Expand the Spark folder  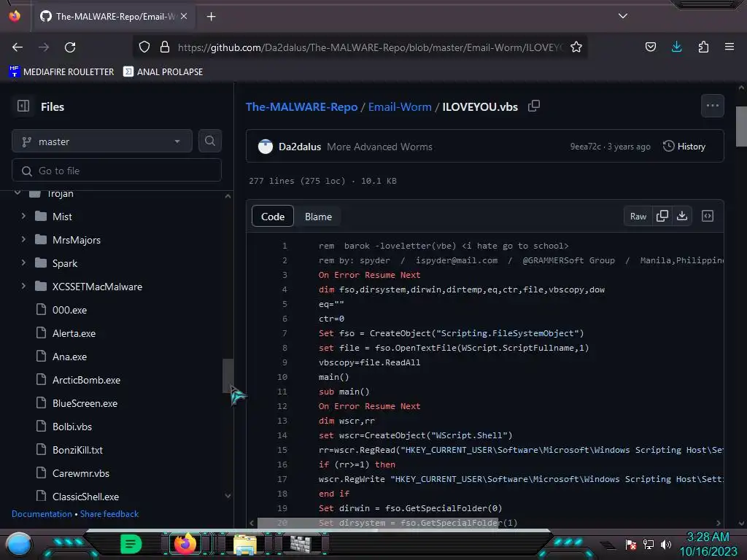[23, 262]
